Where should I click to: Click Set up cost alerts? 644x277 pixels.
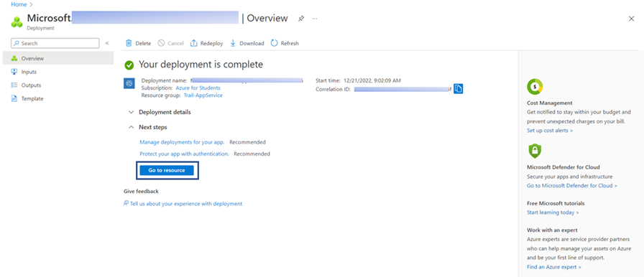[x=550, y=131]
